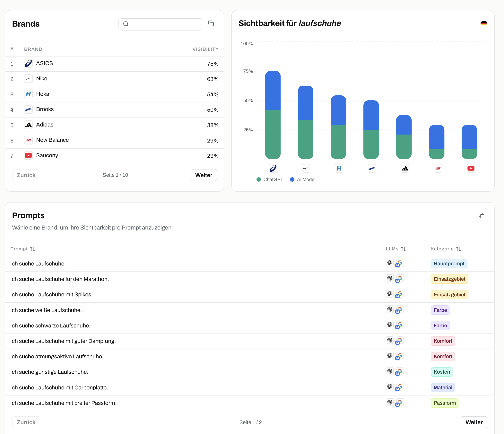Click ChatGPT icon in 'Ich suche Laufschuhe.' row
The height and width of the screenshot is (434, 504).
pos(390,263)
